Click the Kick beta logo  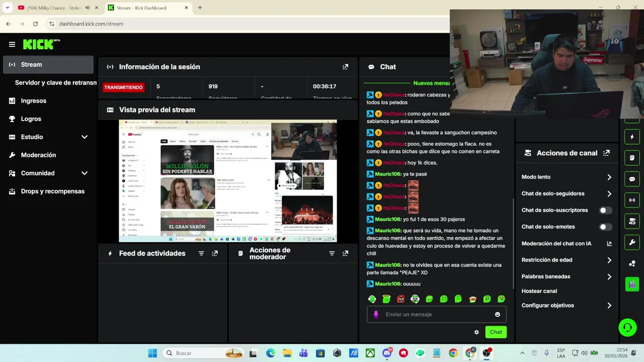(42, 44)
